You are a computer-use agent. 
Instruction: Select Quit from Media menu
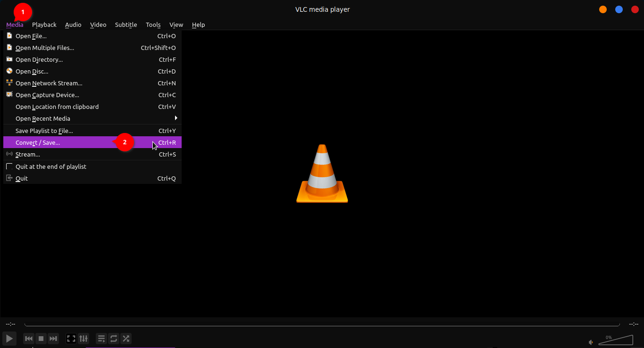pyautogui.click(x=22, y=178)
